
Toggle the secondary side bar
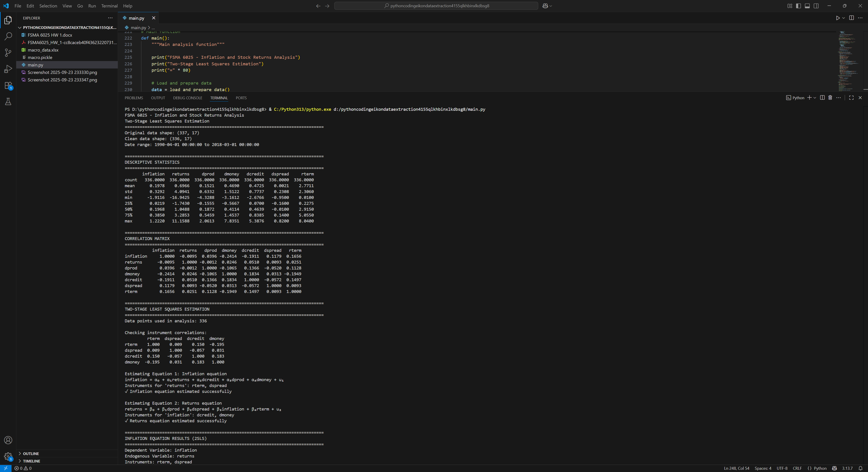816,6
